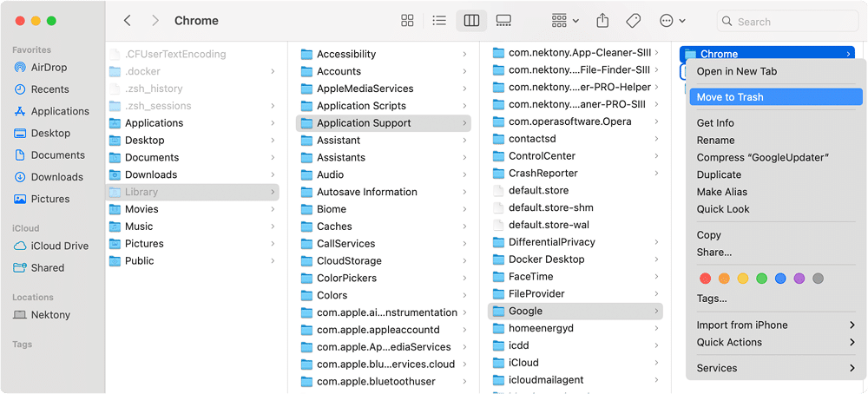Expand the Accounts folder chevron
868x394 pixels.
(x=464, y=71)
